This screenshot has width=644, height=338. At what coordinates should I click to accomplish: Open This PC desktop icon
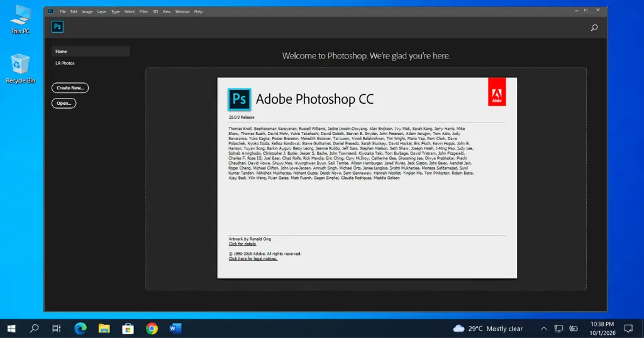[x=20, y=19]
